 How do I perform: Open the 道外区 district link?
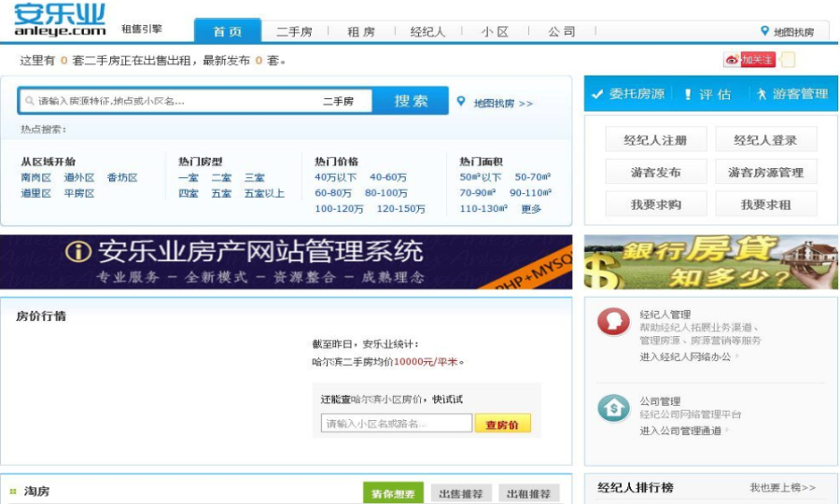coord(78,177)
